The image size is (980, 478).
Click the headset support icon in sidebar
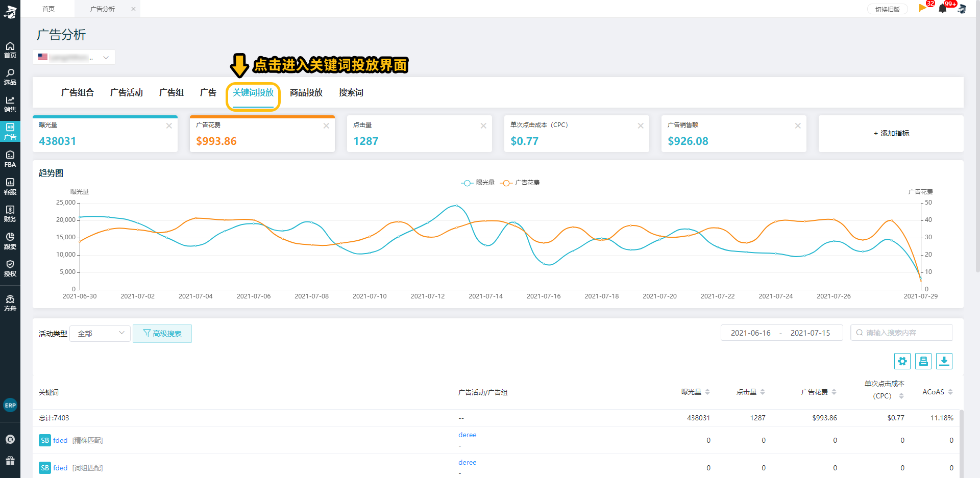10,439
